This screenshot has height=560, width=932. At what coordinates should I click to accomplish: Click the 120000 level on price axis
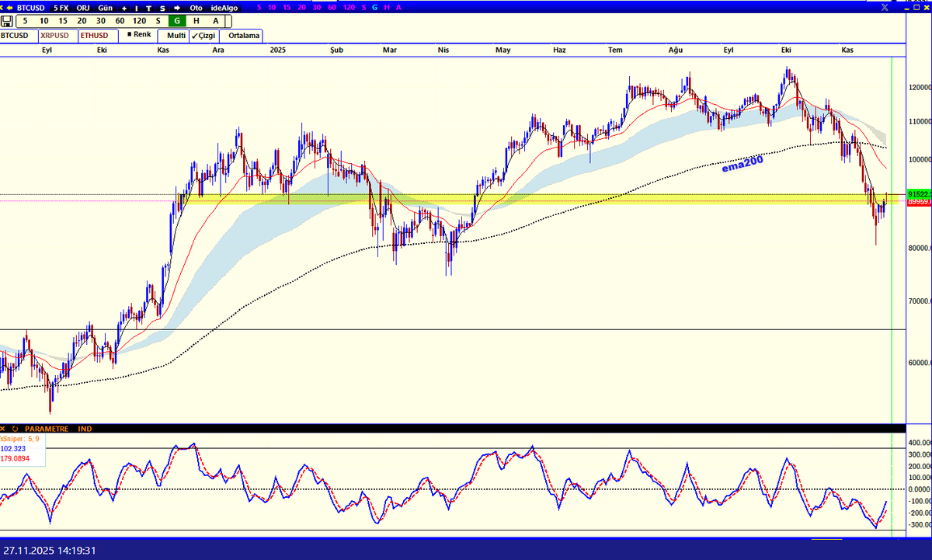920,88
